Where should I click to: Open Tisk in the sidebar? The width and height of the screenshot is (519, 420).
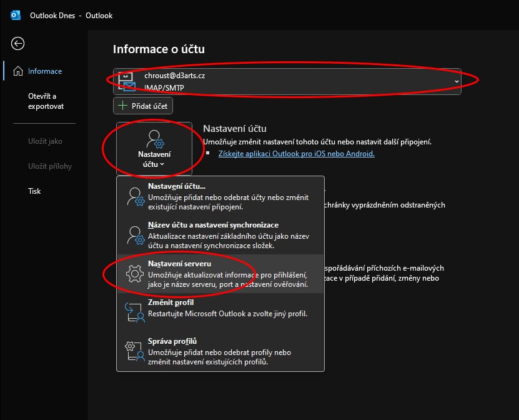click(x=34, y=191)
